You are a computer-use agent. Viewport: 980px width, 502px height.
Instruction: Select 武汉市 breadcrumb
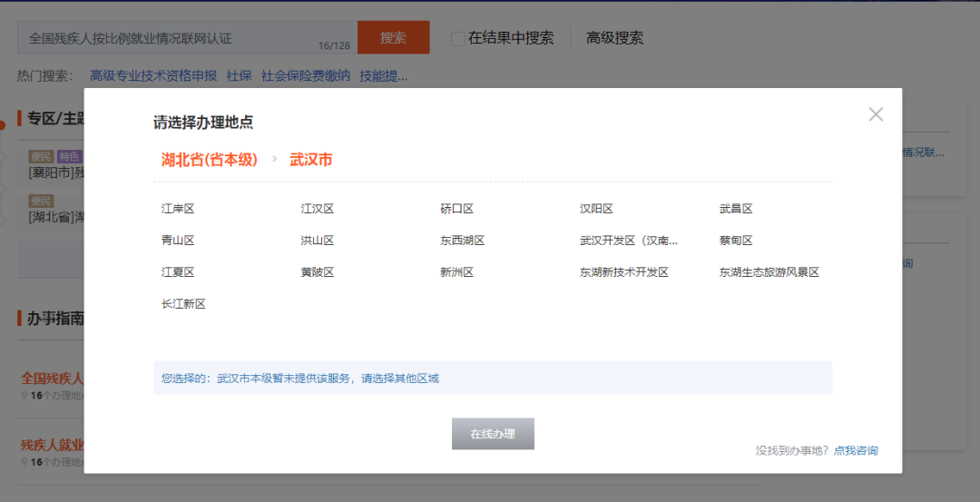point(310,160)
